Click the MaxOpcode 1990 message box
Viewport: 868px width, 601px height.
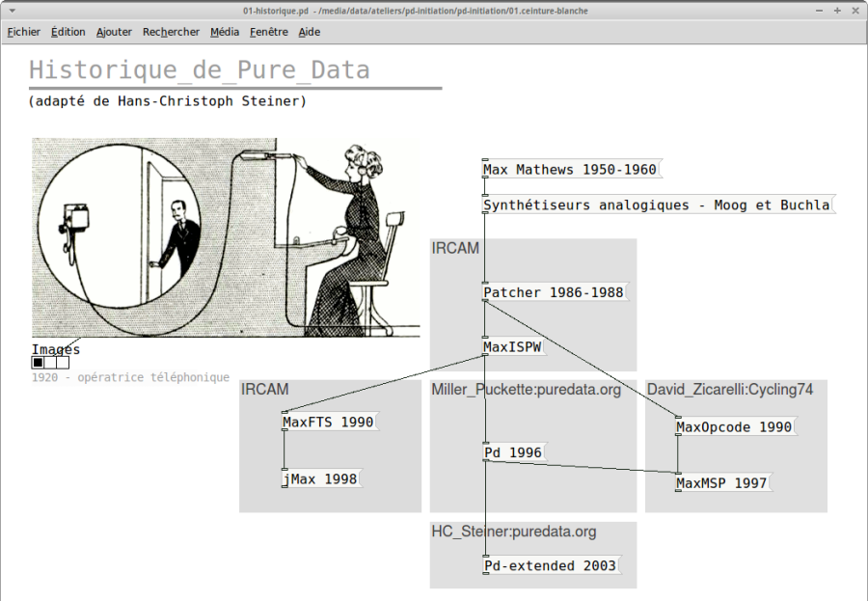point(736,427)
